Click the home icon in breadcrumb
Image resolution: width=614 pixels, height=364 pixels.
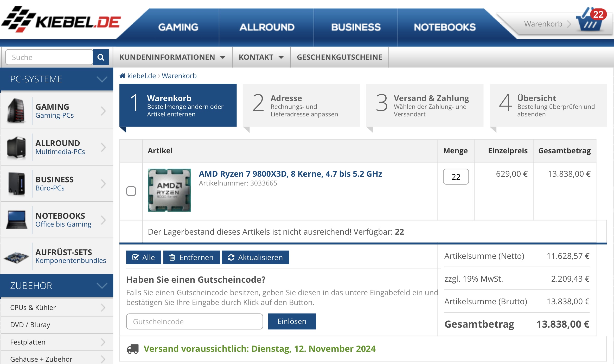(122, 76)
